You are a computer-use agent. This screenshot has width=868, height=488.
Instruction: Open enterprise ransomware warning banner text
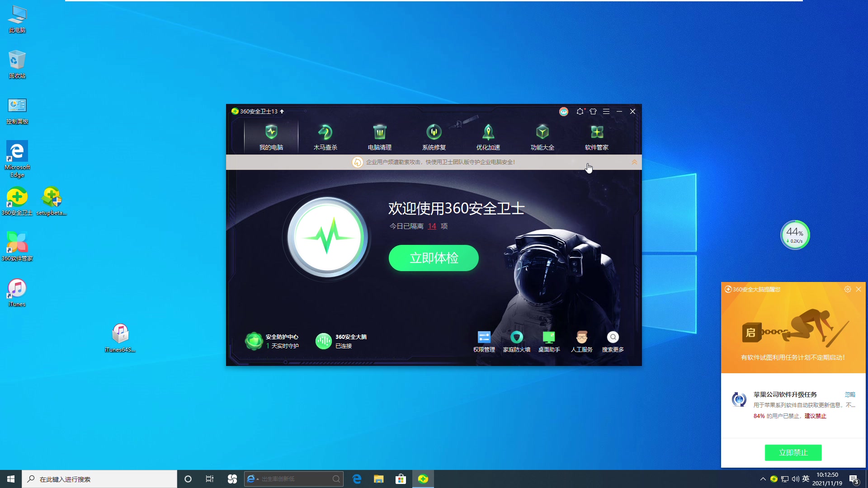[440, 162]
